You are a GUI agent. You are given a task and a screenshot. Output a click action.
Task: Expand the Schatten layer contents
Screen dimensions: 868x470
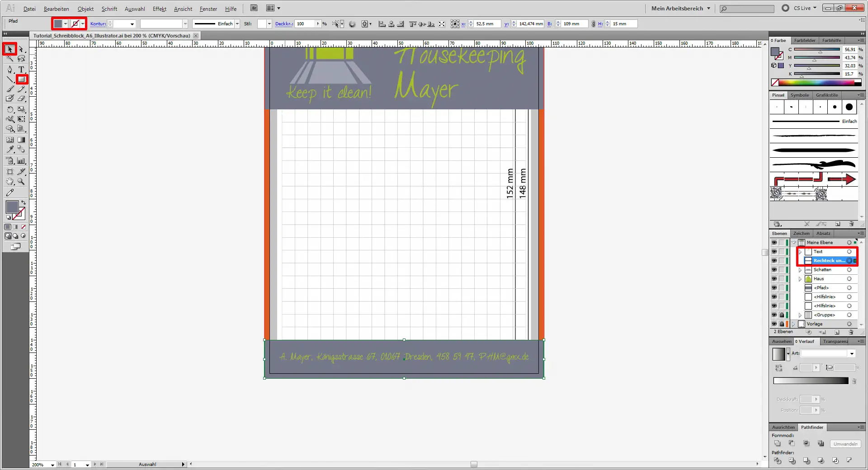[800, 270]
